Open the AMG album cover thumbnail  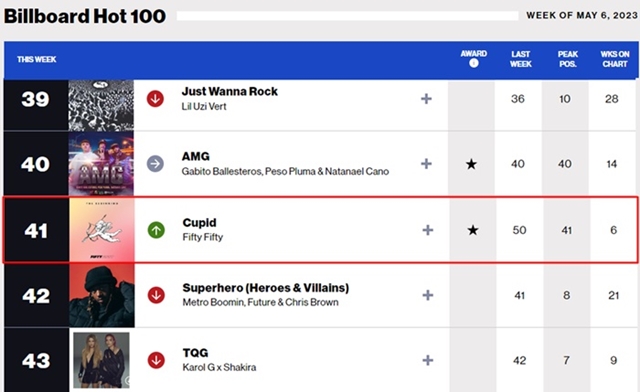click(x=101, y=164)
